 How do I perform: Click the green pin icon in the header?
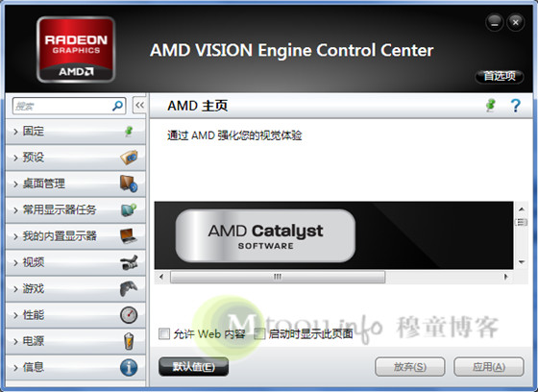point(491,106)
